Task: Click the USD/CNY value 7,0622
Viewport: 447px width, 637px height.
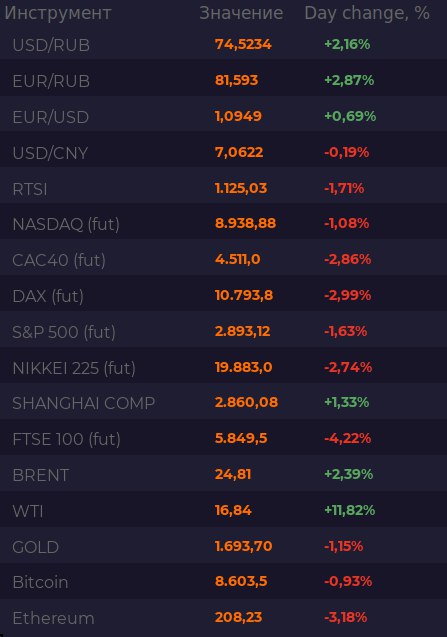Action: point(239,152)
